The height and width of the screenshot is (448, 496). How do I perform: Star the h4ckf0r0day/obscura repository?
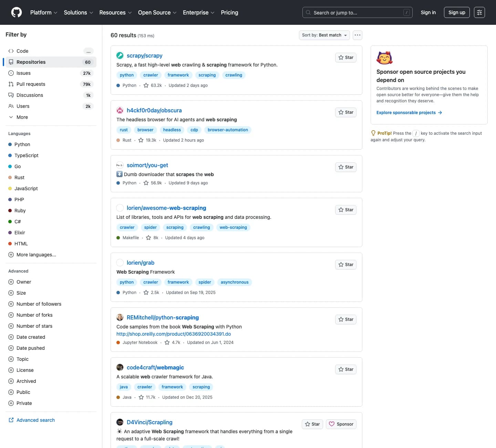click(346, 112)
